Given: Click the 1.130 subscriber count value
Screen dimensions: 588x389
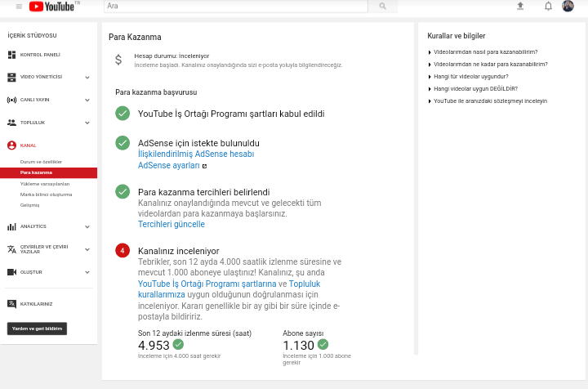Looking at the screenshot, I should pyautogui.click(x=299, y=345).
